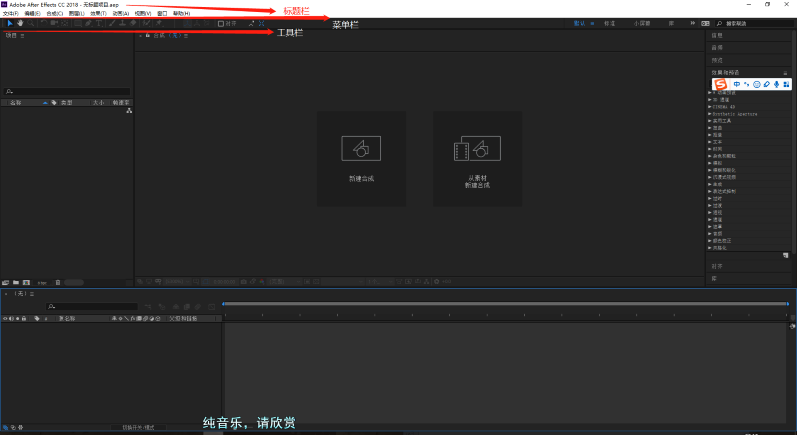Viewport: 797px width, 435px height.
Task: Open the project flowchart view icon
Action: [x=129, y=110]
